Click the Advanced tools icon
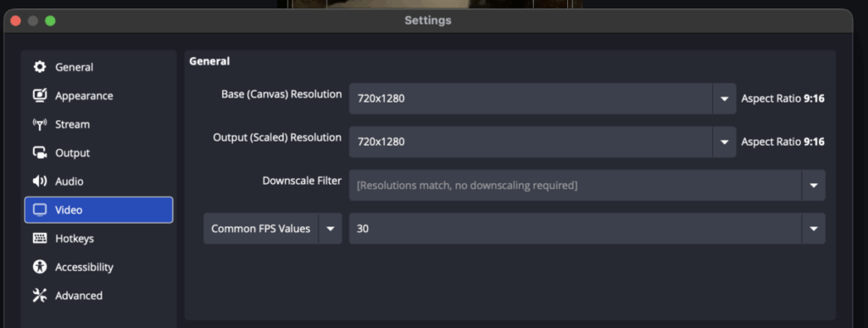Image resolution: width=868 pixels, height=328 pixels. tap(39, 295)
